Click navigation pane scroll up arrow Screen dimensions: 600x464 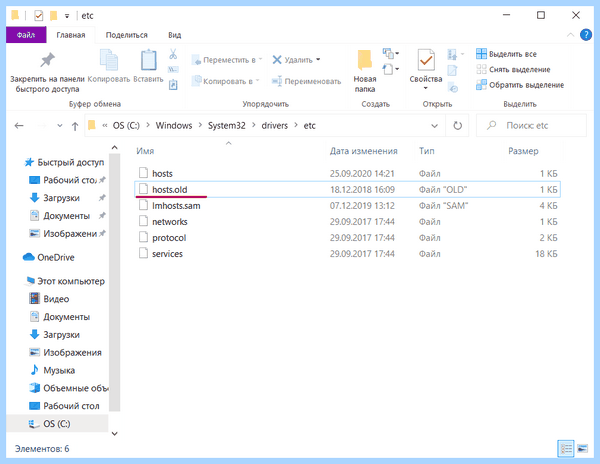click(114, 148)
